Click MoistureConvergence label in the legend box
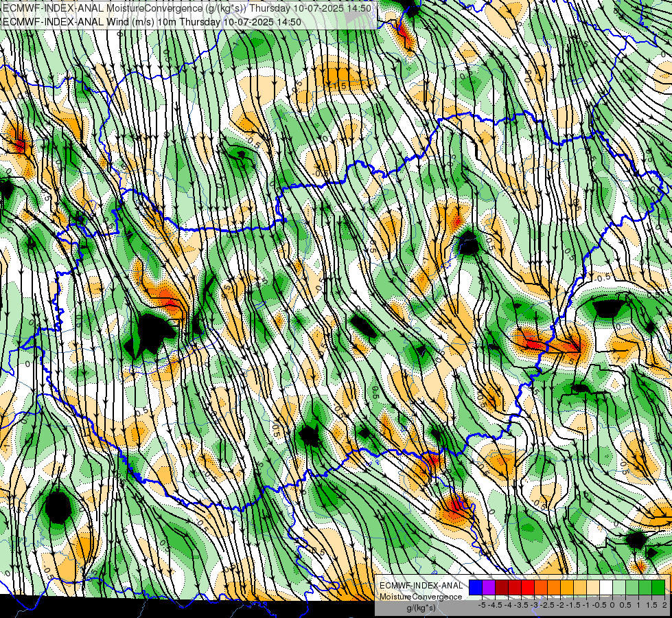 421,597
